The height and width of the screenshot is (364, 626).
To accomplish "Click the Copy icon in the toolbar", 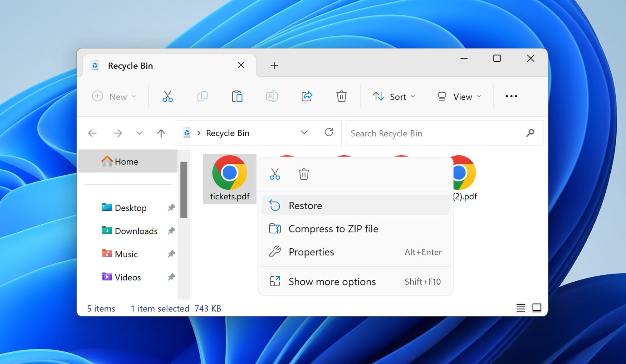I will pos(202,96).
